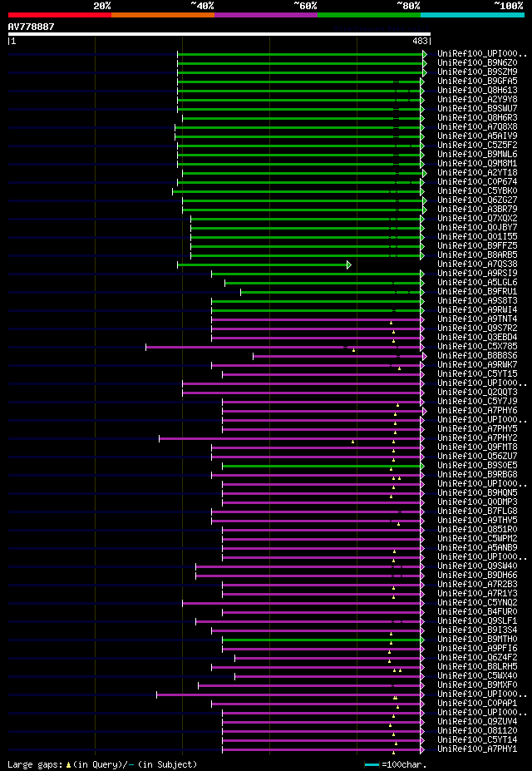Click the UniRef100_Q0JBY7 entry
532x771 pixels.
point(477,228)
